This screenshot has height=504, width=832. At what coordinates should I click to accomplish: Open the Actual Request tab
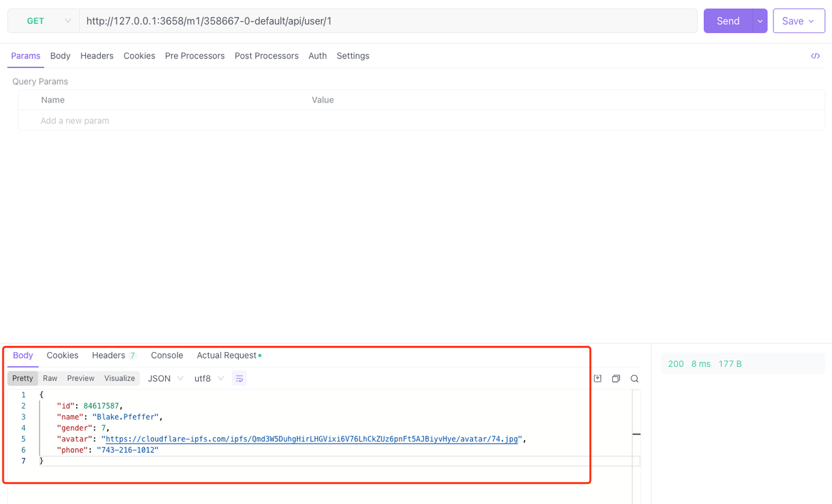pyautogui.click(x=229, y=355)
